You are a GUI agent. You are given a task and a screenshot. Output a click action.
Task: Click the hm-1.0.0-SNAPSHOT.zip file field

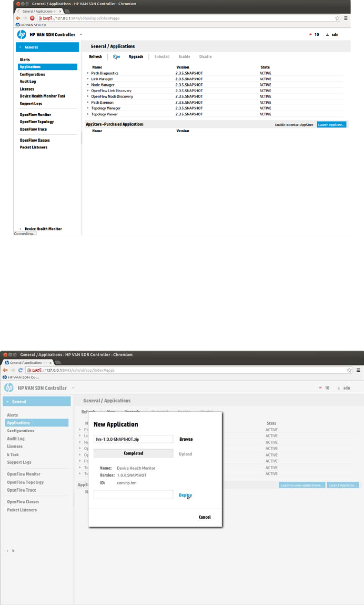[134, 439]
